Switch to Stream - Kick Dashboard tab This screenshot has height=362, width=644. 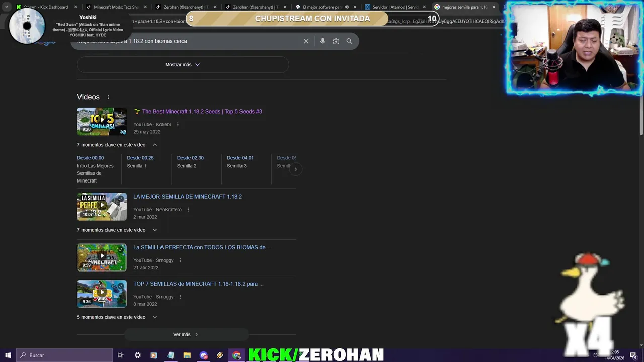tap(45, 7)
